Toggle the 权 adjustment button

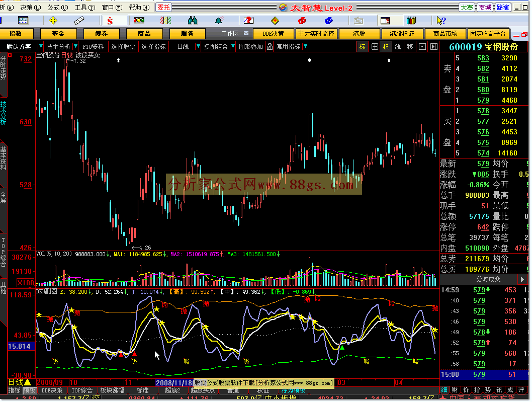coord(386,46)
